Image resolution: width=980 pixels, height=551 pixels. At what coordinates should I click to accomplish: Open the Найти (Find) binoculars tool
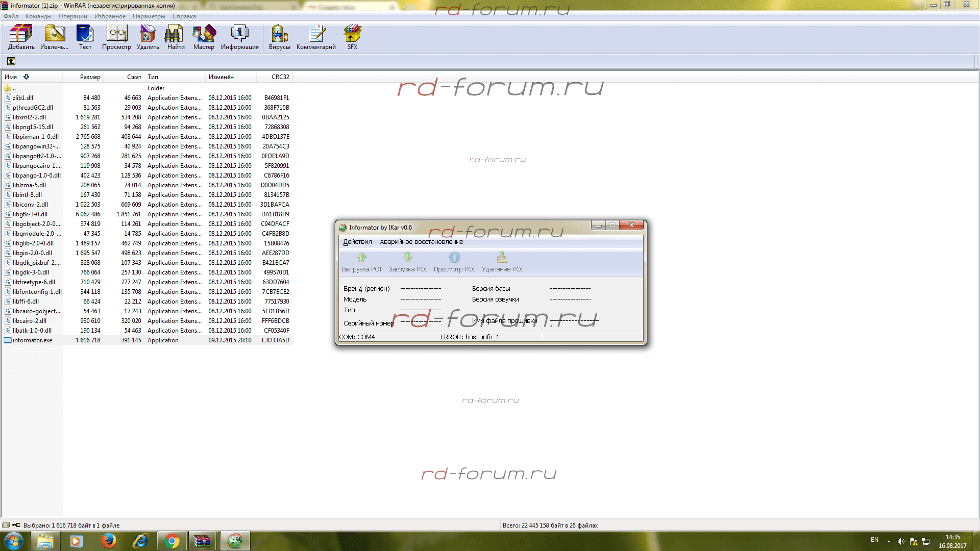pos(176,37)
